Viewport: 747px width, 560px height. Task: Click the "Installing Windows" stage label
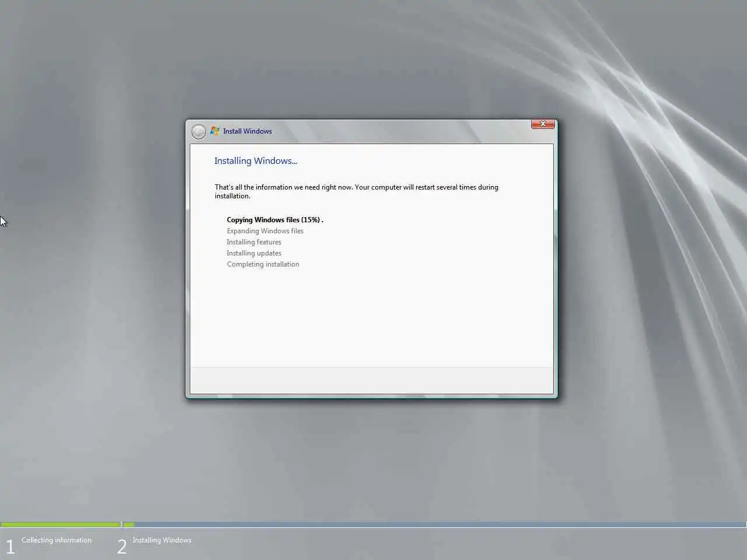tap(162, 540)
